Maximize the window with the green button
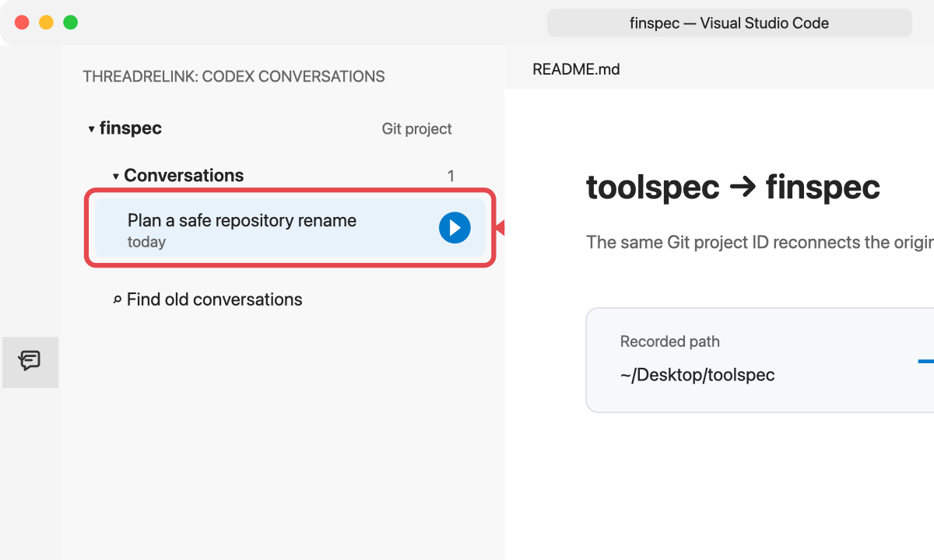The image size is (934, 560). coord(70,23)
